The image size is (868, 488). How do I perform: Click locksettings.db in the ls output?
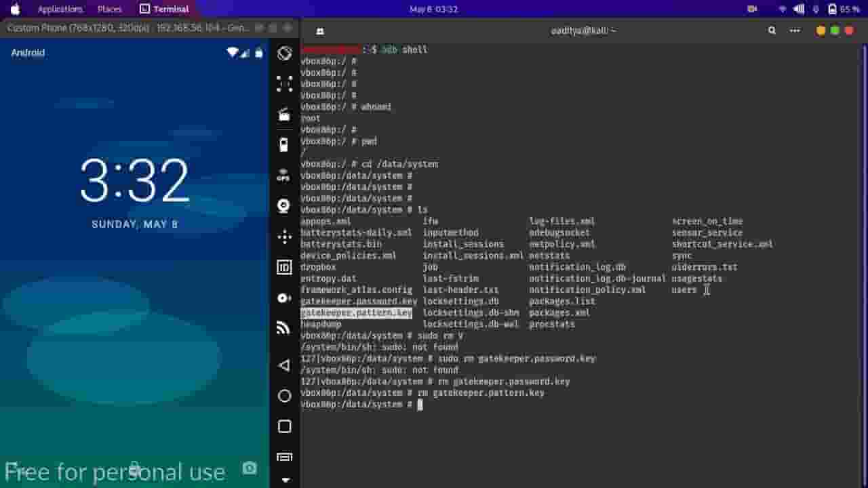[460, 302]
